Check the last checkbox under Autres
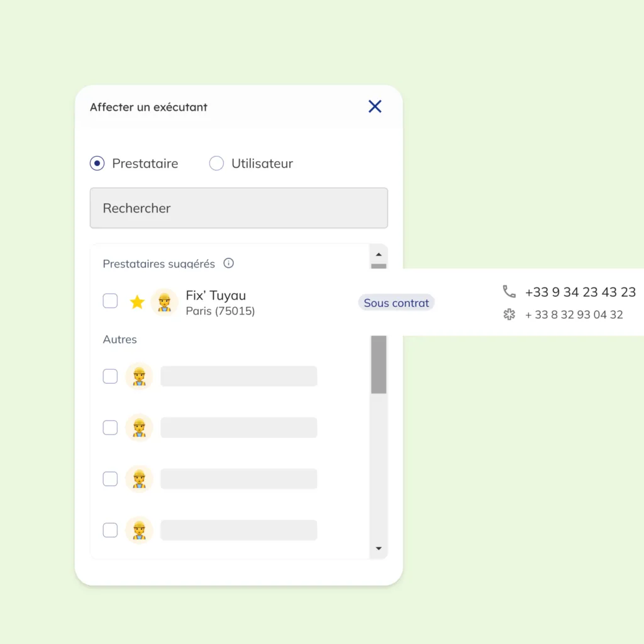The height and width of the screenshot is (644, 644). tap(110, 530)
